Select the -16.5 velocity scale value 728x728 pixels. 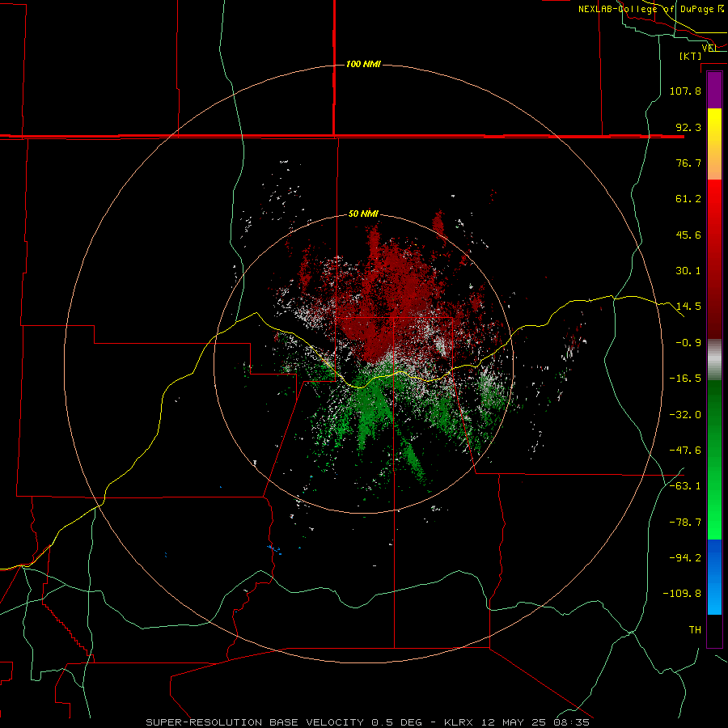685,379
